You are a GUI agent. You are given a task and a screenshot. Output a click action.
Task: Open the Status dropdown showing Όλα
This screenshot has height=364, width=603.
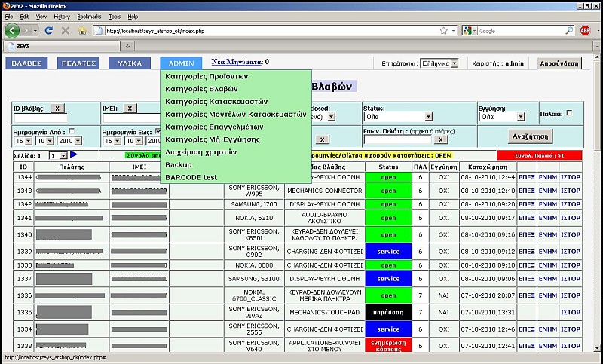(398, 117)
